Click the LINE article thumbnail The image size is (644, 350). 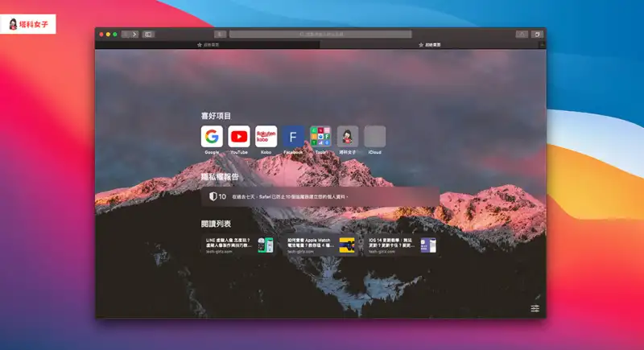266,245
